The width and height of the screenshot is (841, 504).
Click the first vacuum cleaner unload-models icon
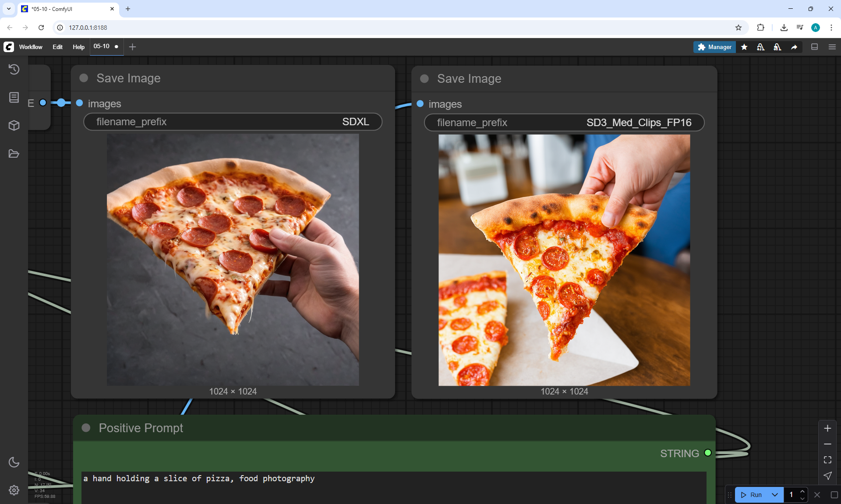pyautogui.click(x=761, y=47)
